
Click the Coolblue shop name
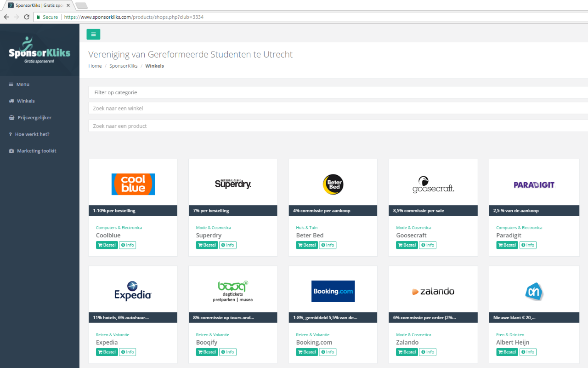pos(108,235)
